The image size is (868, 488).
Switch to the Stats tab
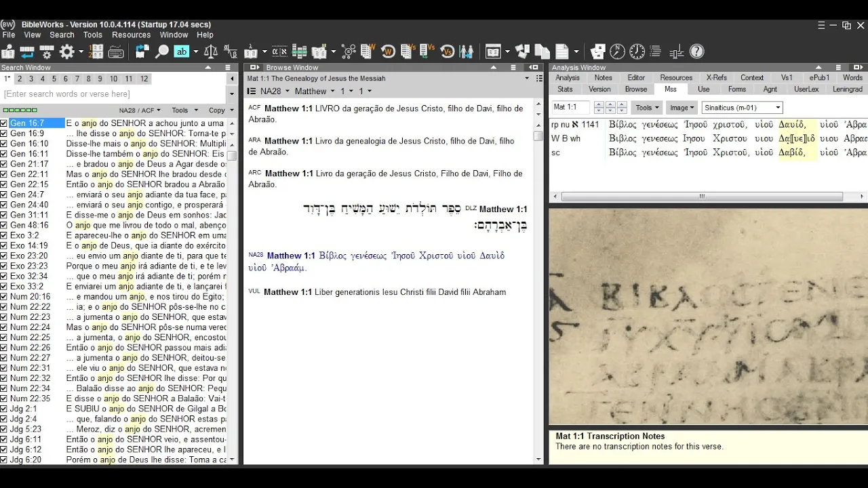tap(565, 89)
